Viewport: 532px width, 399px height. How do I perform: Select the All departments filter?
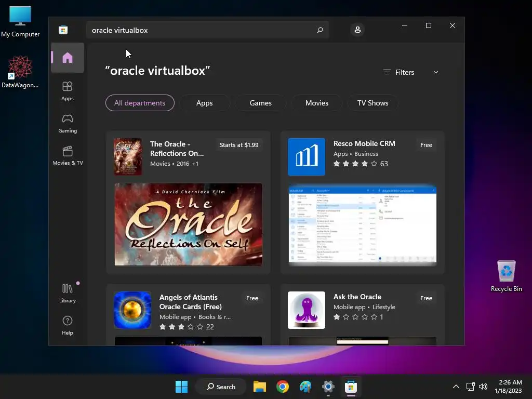(140, 103)
